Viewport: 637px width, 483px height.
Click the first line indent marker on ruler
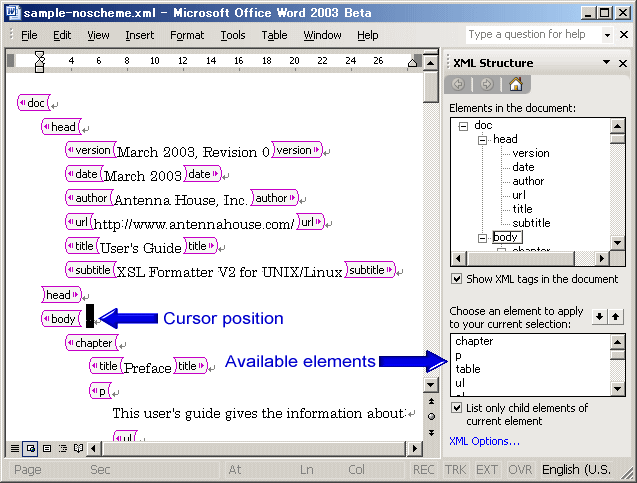point(39,54)
